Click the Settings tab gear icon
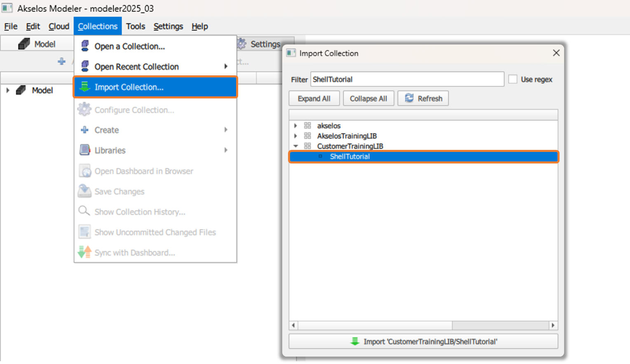Screen dimensions: 630x364 pyautogui.click(x=242, y=44)
